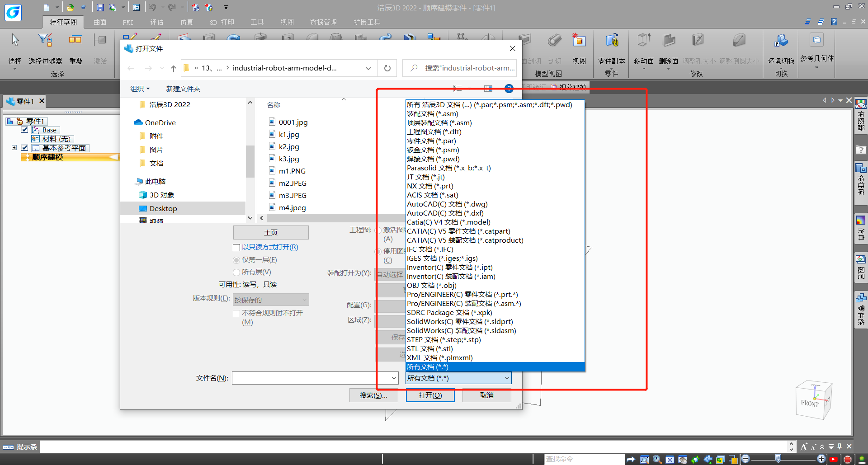Image resolution: width=868 pixels, height=465 pixels.
Task: Toggle the Base checkbox in feature tree
Action: [x=24, y=130]
